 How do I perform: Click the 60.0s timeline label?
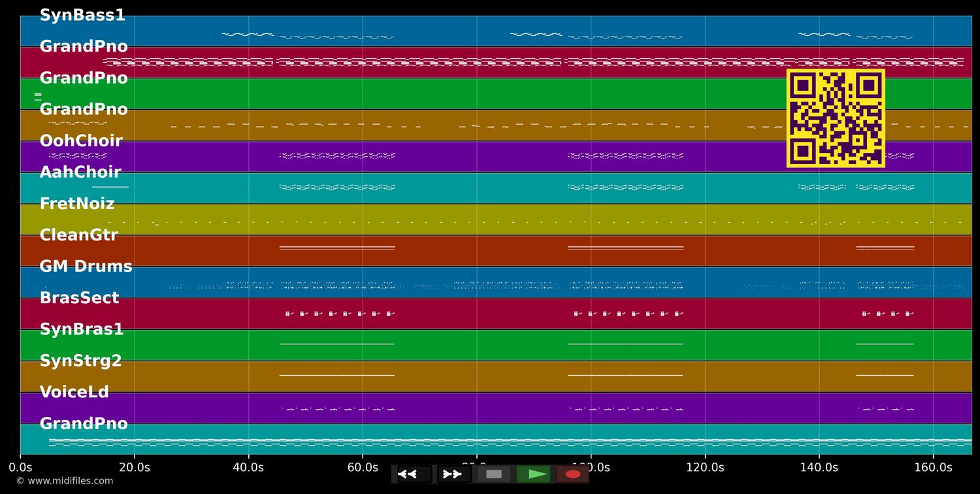(x=364, y=467)
